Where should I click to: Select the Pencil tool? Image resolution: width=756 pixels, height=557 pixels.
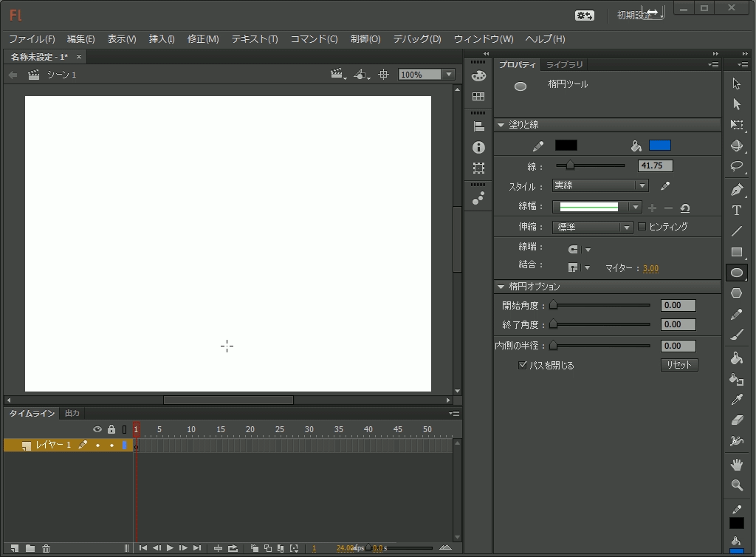(736, 314)
